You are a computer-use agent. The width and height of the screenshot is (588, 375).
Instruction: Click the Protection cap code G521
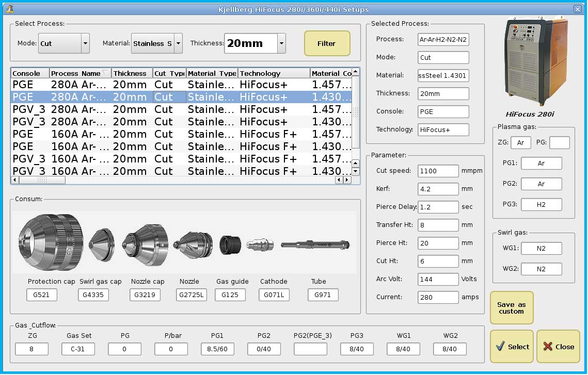point(42,295)
